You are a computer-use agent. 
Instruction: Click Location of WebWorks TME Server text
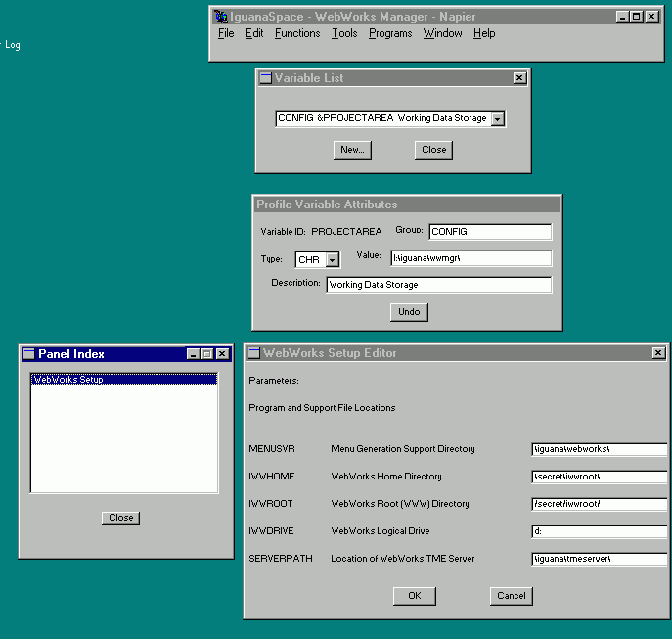[x=403, y=559]
